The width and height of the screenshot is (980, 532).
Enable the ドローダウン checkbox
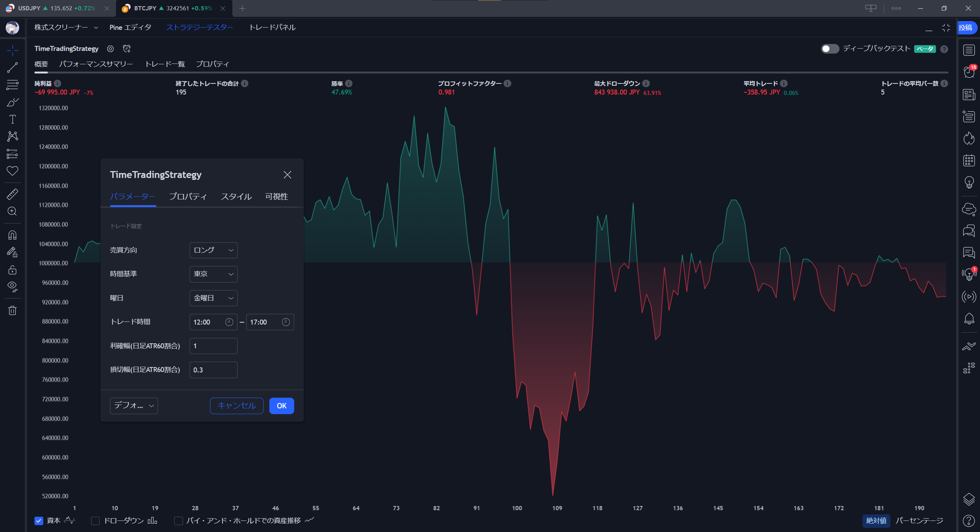pyautogui.click(x=96, y=521)
